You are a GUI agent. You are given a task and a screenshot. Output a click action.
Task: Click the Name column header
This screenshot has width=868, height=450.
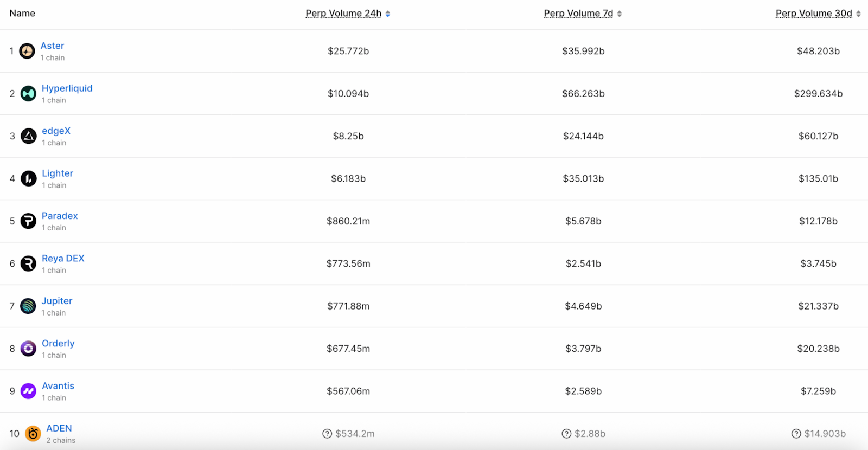[22, 13]
